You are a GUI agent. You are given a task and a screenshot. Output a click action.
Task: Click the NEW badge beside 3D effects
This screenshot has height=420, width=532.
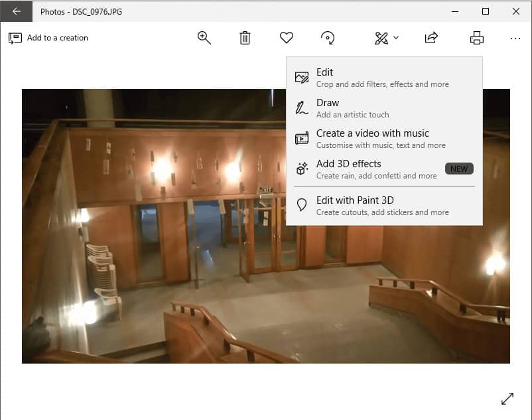coord(459,169)
